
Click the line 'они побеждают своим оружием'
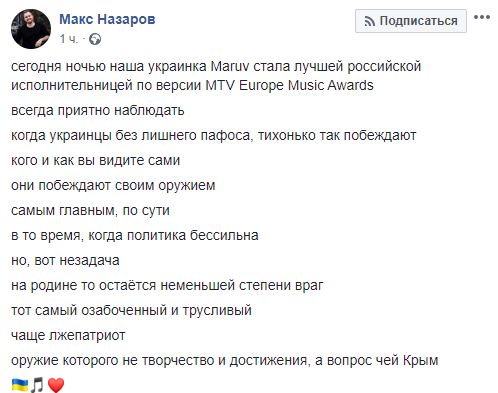113,185
